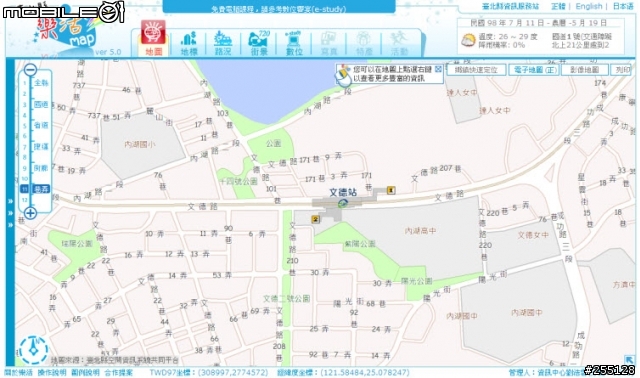Open the 寫真 photos tab
Screen dimensions: 640x378
(x=329, y=43)
